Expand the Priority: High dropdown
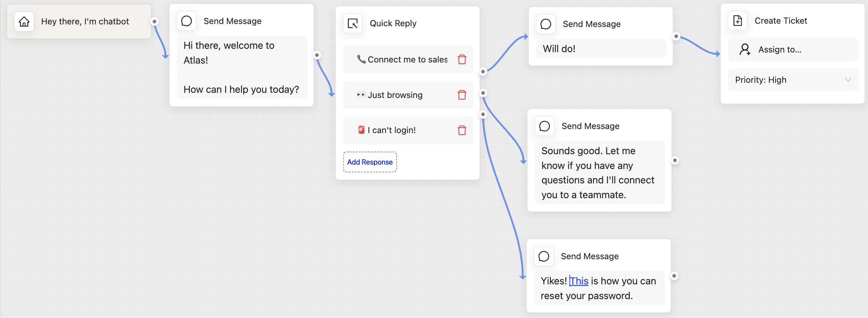The height and width of the screenshot is (318, 868). (x=793, y=80)
